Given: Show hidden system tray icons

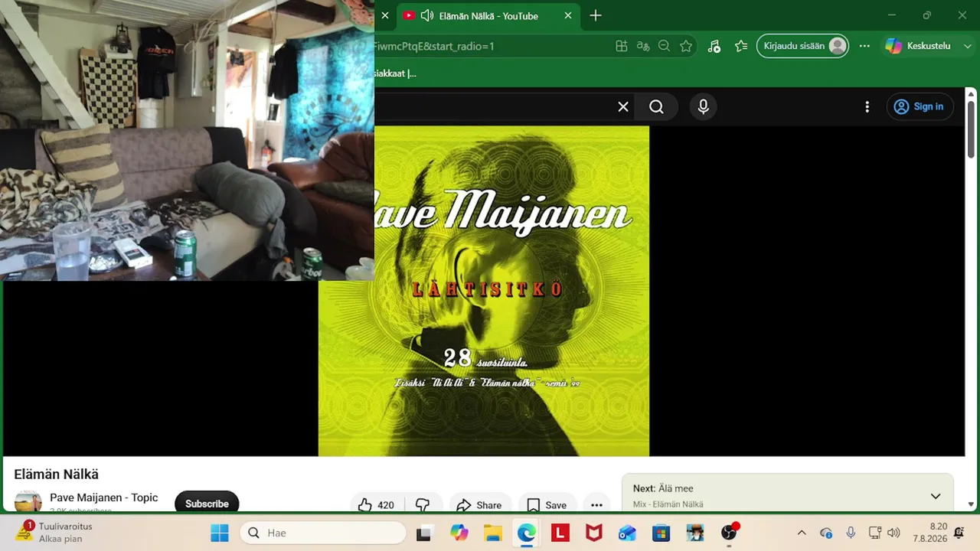Looking at the screenshot, I should tap(802, 533).
